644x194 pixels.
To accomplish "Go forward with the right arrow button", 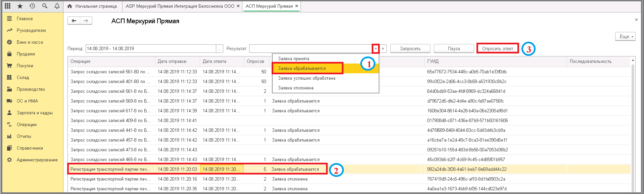I will point(86,21).
